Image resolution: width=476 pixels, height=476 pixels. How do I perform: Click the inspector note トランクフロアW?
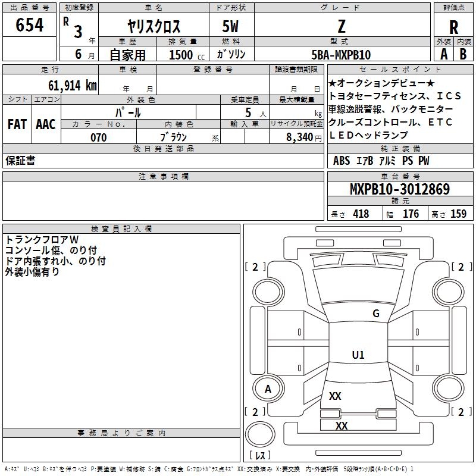pyautogui.click(x=38, y=239)
